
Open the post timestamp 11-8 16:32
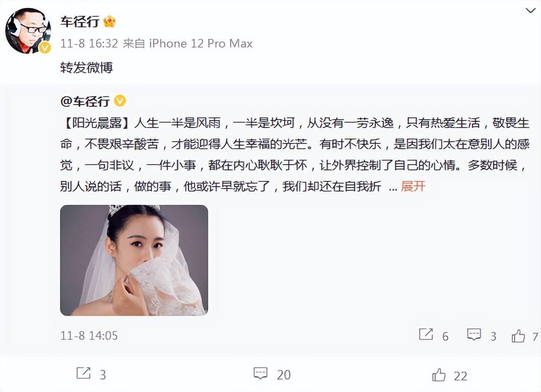90,43
